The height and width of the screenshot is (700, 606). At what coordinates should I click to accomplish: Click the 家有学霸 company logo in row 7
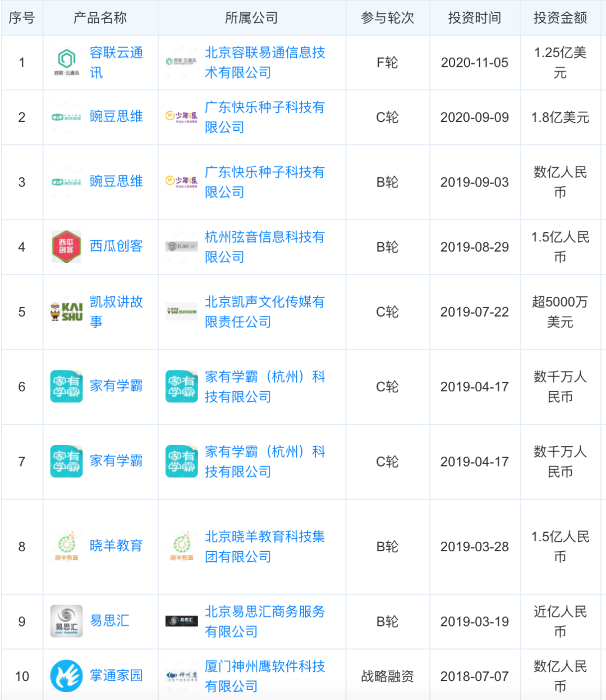tap(181, 461)
